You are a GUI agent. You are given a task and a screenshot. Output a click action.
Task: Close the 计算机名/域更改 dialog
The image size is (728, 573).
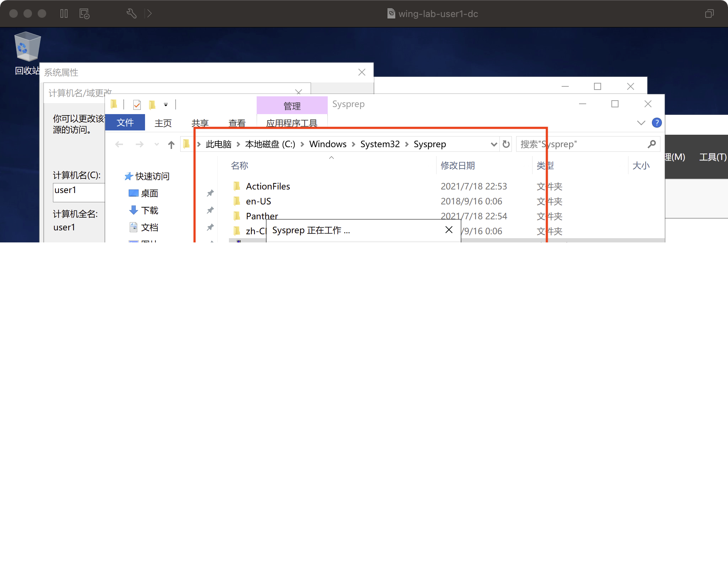299,92
